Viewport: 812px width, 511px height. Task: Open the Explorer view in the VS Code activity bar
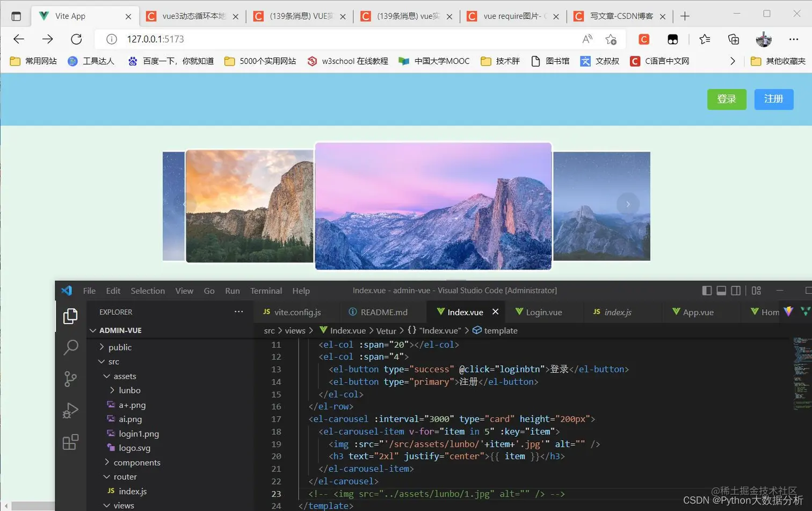click(x=70, y=316)
